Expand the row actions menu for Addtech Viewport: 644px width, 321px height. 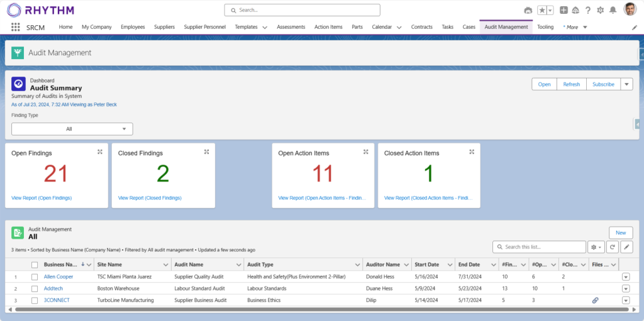click(625, 288)
